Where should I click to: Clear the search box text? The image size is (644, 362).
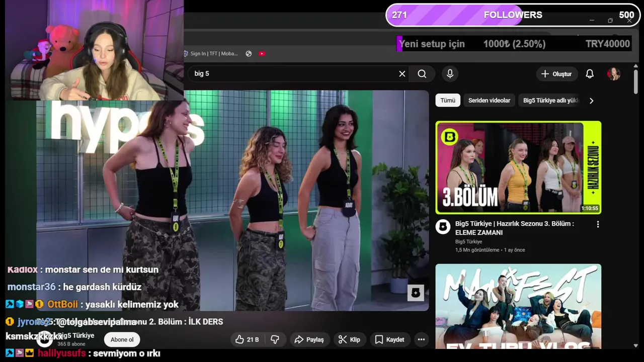402,74
